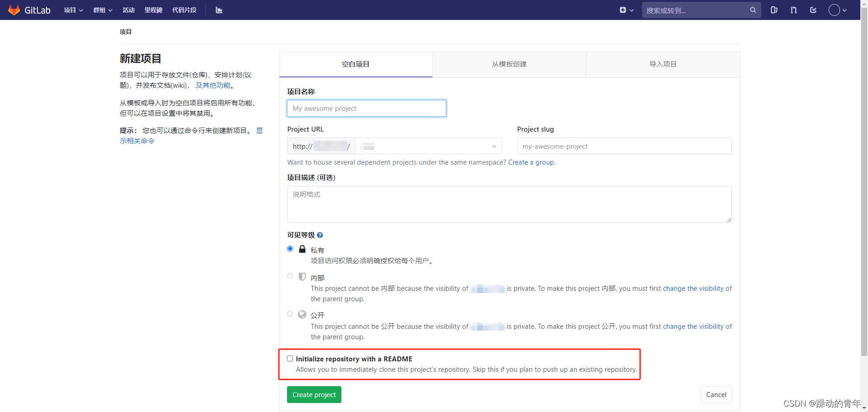Click the visibility level help icon
The height and width of the screenshot is (412, 868).
coord(320,235)
